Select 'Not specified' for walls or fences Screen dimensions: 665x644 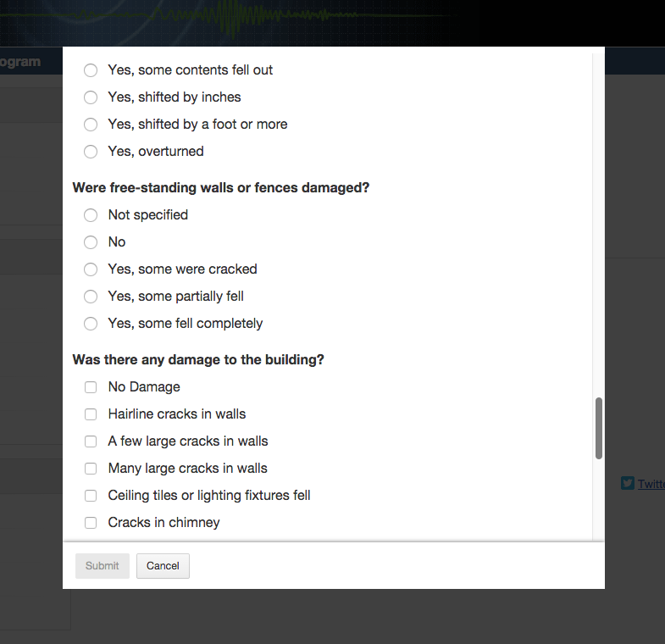click(x=91, y=215)
